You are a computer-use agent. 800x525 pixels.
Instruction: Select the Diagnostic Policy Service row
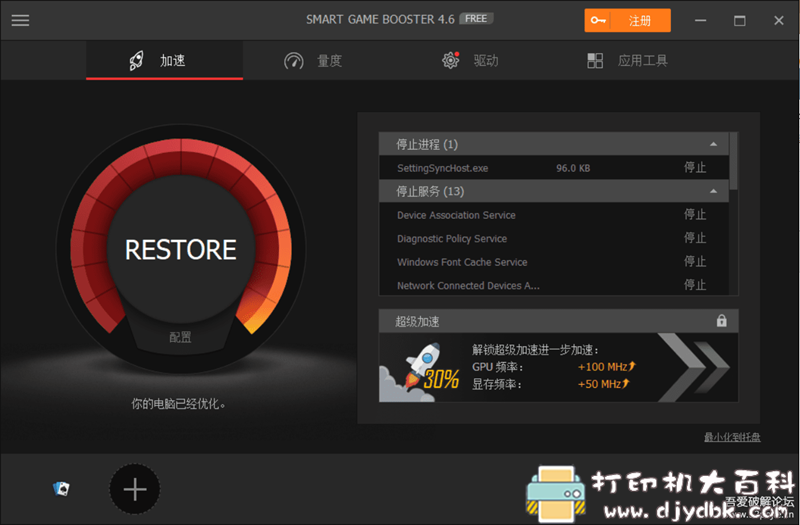coord(554,238)
